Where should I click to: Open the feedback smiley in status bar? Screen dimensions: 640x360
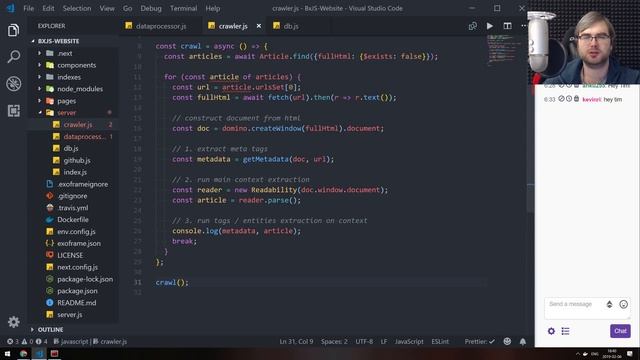click(x=507, y=341)
